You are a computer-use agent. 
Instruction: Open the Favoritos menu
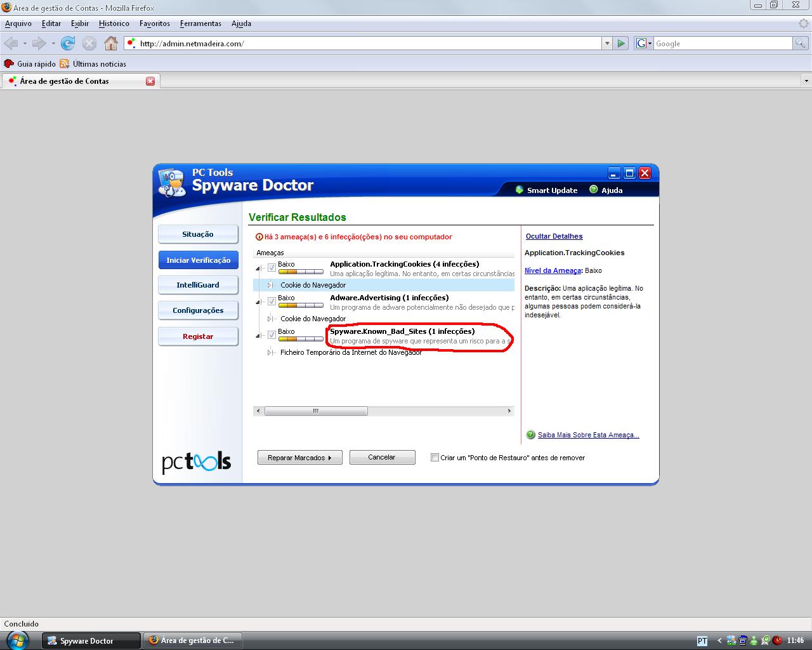point(155,23)
